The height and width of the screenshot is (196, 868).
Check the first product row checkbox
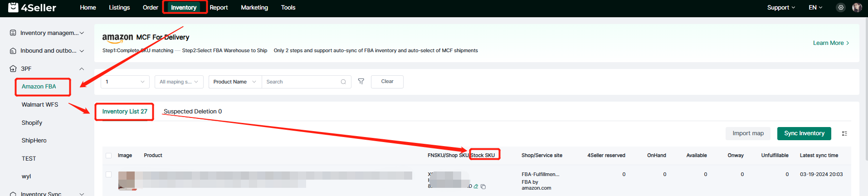click(x=109, y=175)
